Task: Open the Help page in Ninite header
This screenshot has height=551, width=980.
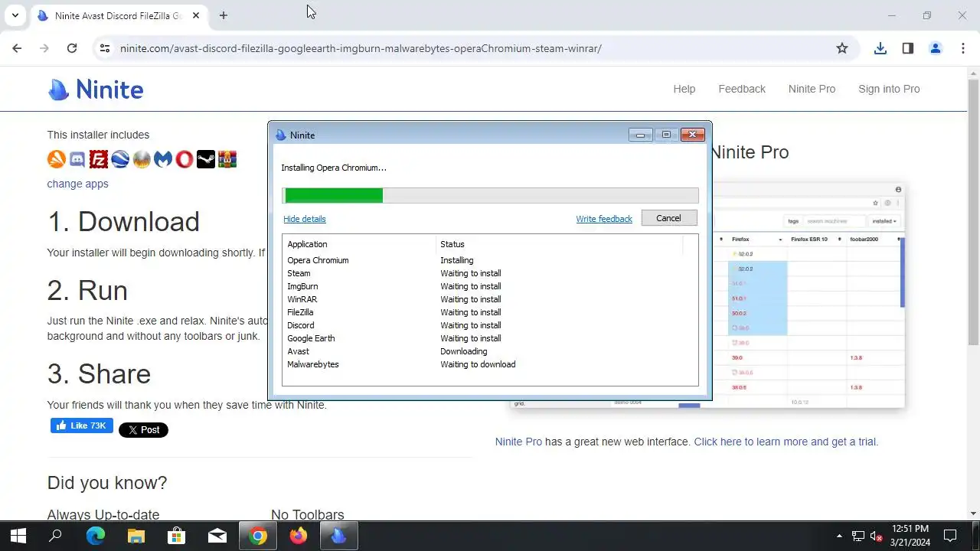Action: click(684, 89)
